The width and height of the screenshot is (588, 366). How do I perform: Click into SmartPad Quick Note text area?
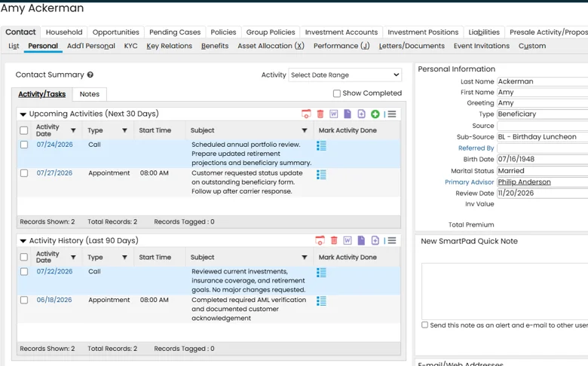[x=504, y=291]
